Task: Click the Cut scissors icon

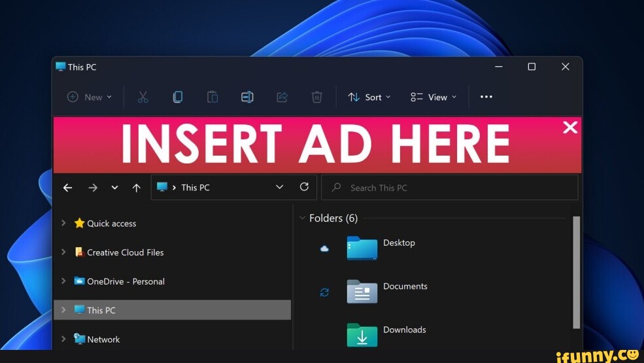Action: pos(143,97)
